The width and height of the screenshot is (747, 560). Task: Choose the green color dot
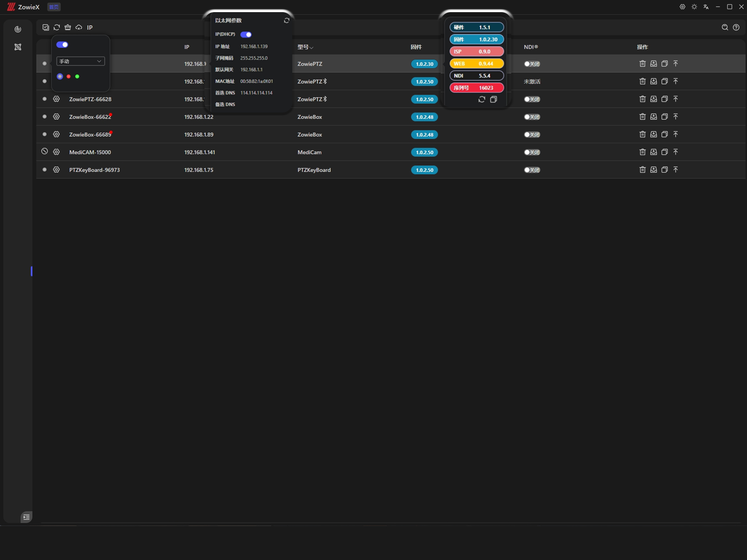click(78, 77)
